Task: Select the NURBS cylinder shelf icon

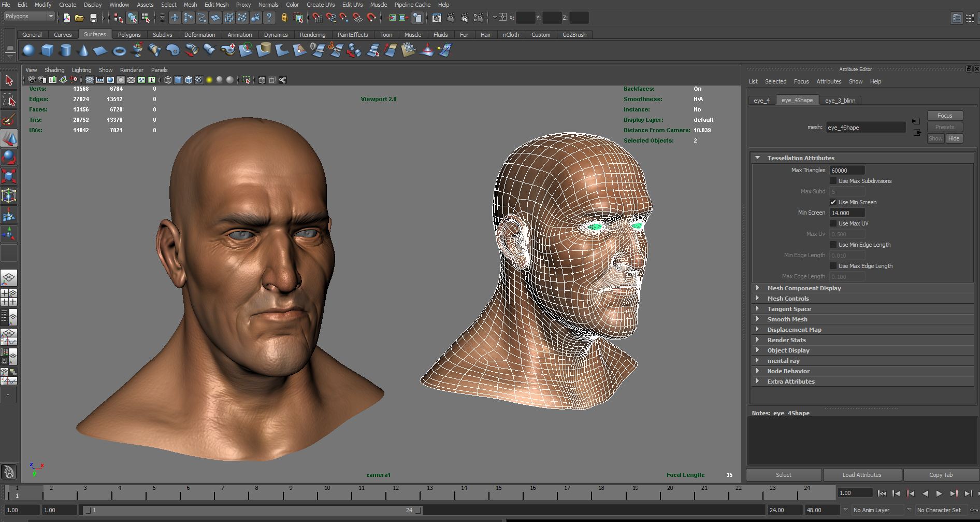Action: tap(65, 50)
